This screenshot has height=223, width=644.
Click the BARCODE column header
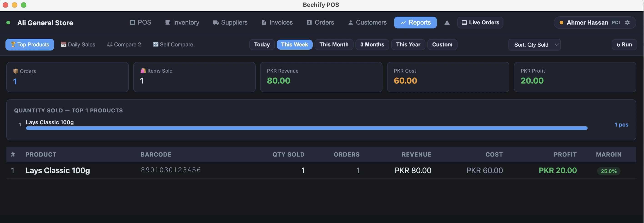(156, 155)
